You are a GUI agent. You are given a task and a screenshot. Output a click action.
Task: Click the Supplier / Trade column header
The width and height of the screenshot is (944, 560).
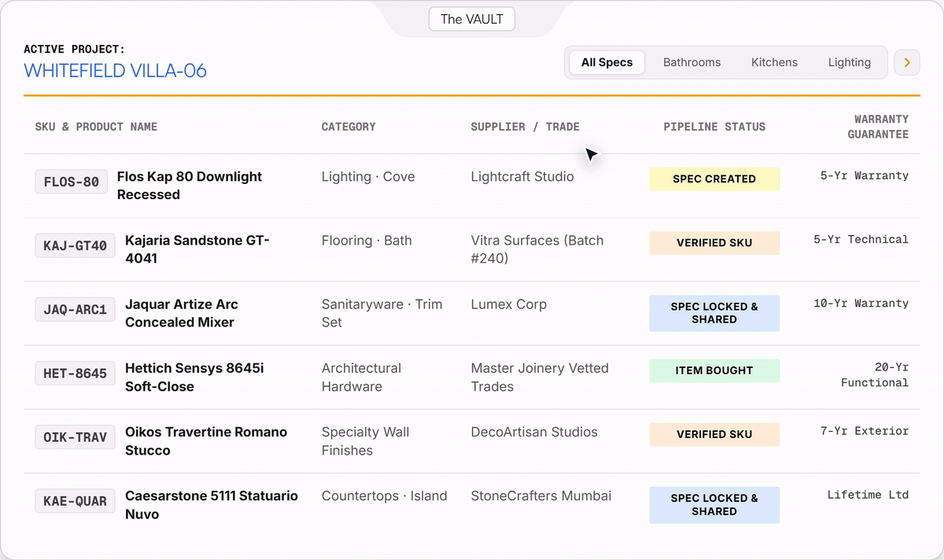tap(525, 127)
